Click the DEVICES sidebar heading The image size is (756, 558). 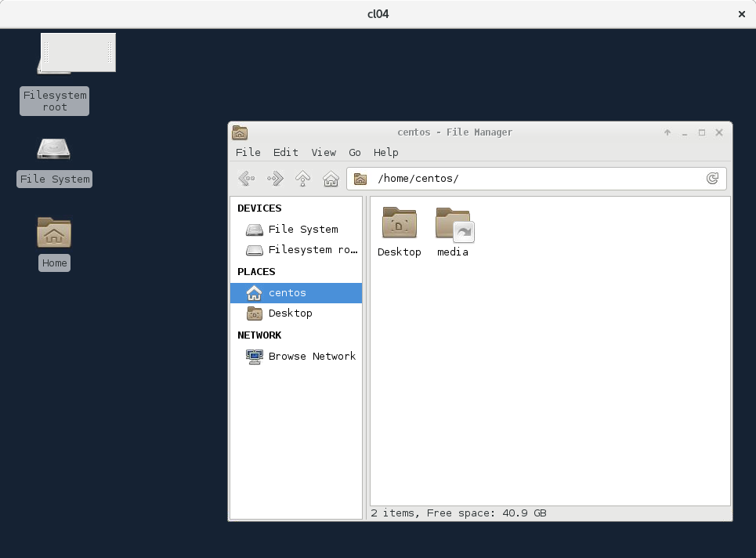[x=259, y=208]
